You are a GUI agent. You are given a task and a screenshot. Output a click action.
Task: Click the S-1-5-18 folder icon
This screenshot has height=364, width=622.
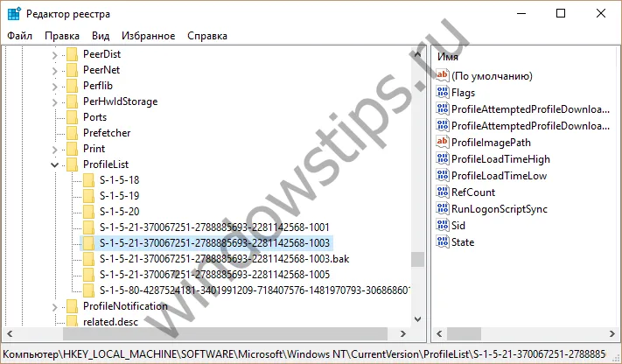[x=89, y=180]
